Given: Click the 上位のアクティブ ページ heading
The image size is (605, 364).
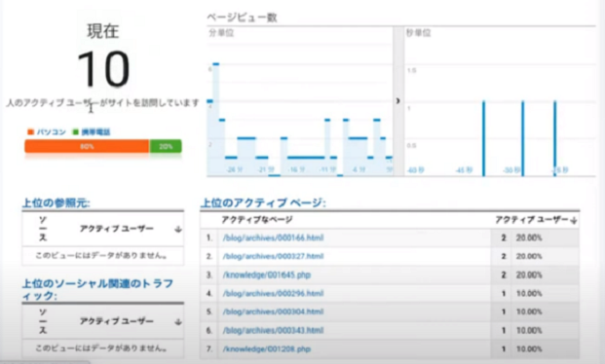Looking at the screenshot, I should pos(263,202).
